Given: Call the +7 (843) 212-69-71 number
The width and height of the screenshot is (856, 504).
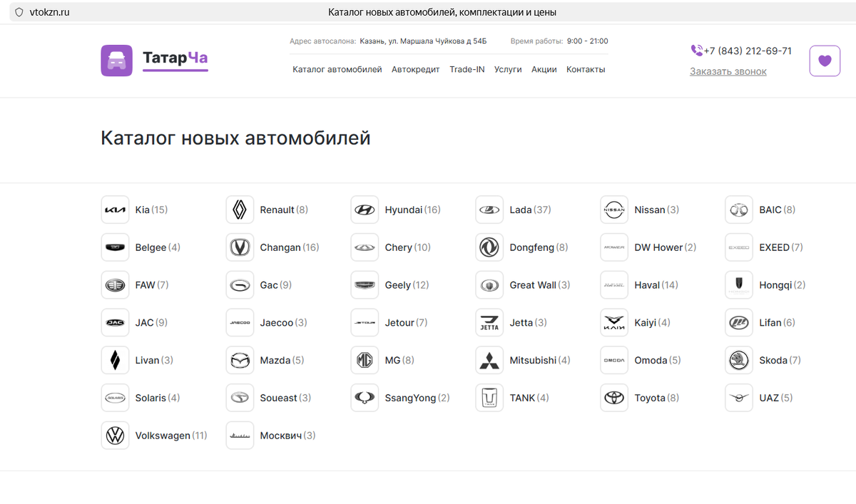Looking at the screenshot, I should point(748,51).
